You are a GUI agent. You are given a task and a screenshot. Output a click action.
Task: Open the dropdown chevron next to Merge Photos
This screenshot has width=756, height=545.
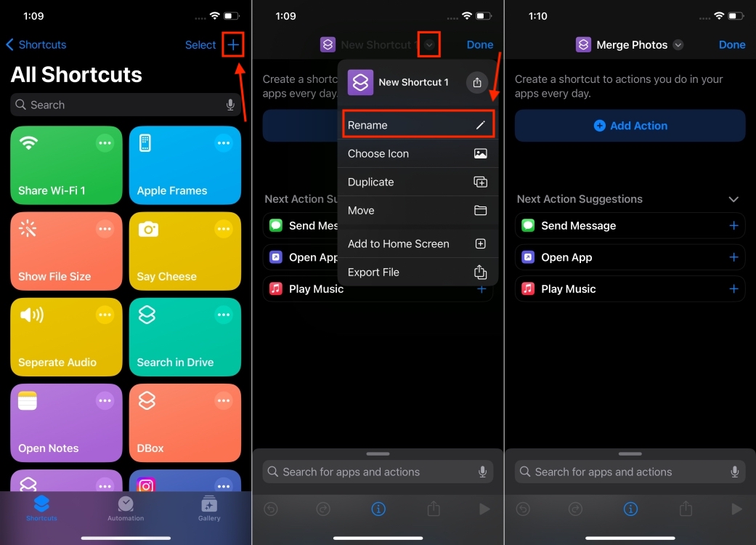(678, 44)
